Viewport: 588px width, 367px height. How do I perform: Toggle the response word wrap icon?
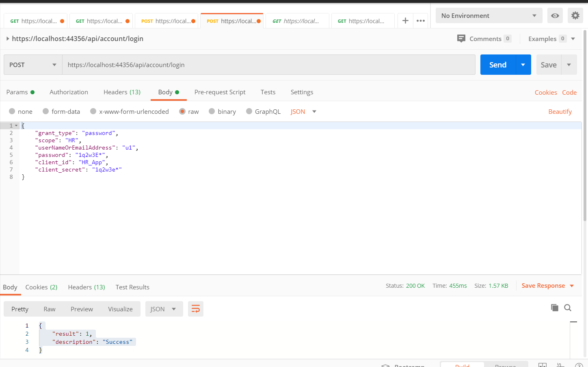(195, 309)
